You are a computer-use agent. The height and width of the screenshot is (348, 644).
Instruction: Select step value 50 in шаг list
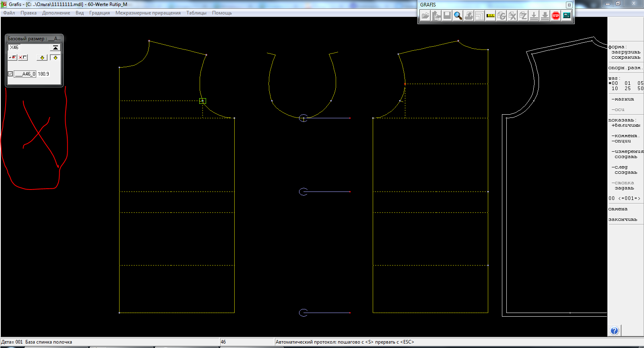click(x=640, y=89)
